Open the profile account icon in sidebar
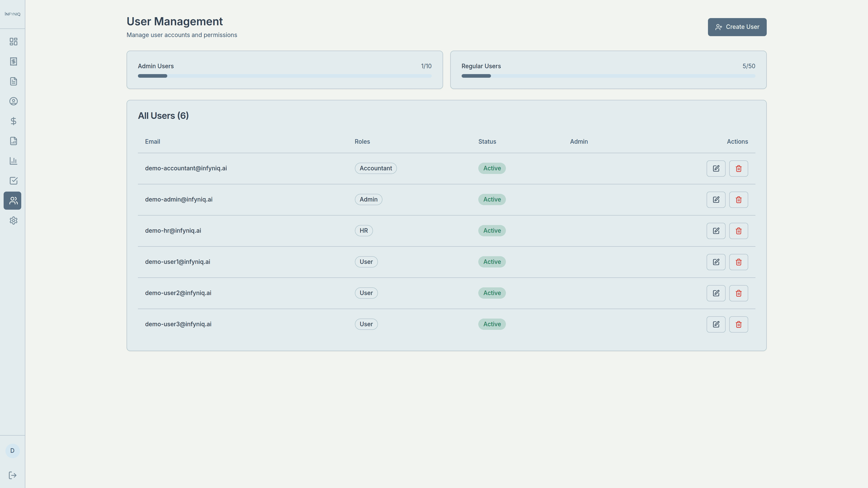868x488 pixels. tap(13, 101)
